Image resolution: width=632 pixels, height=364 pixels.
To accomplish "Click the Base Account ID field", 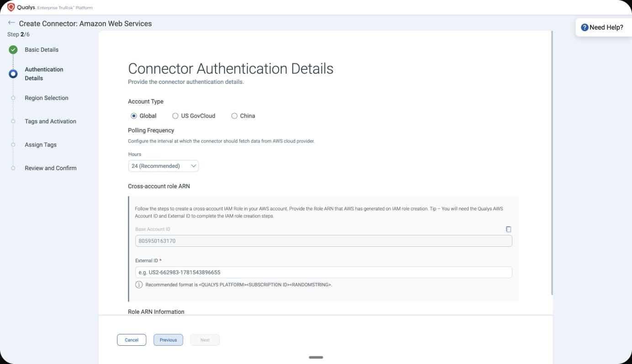I will pyautogui.click(x=324, y=241).
